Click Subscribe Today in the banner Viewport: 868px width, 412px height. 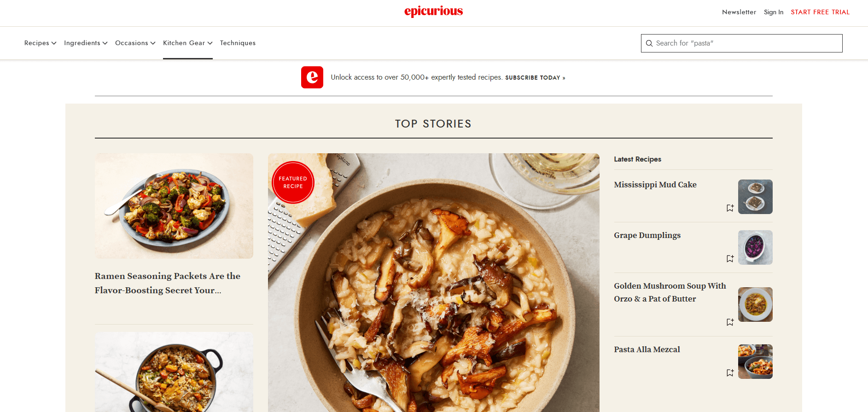coord(535,78)
